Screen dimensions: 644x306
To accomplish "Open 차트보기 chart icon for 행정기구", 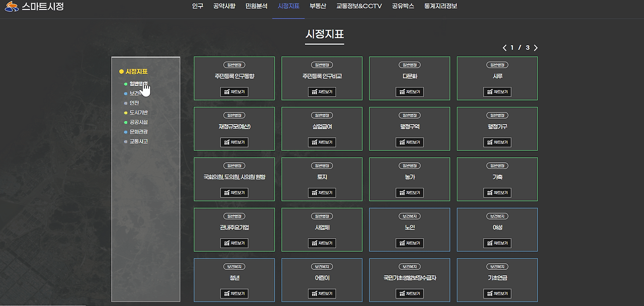I will (x=497, y=142).
